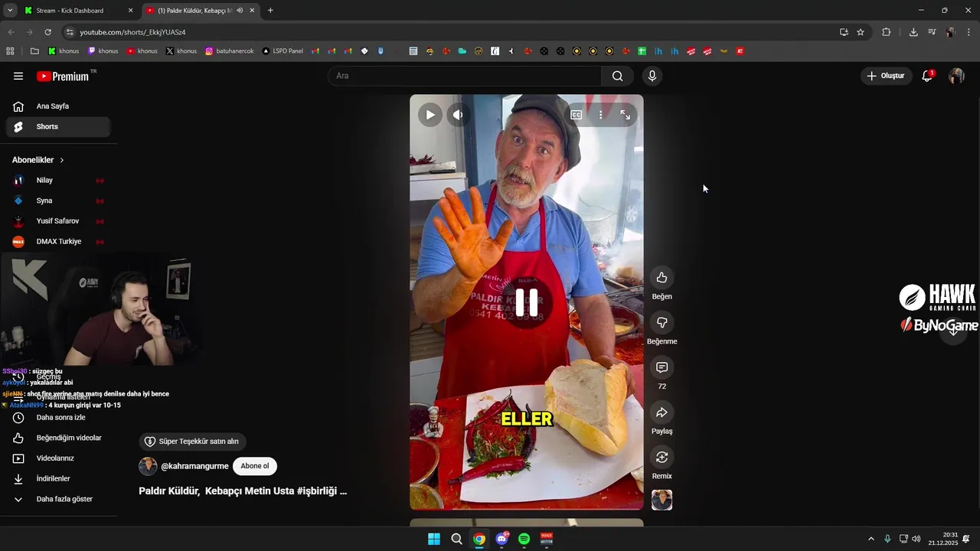This screenshot has width=980, height=551.
Task: Open Windows Start menu
Action: (x=434, y=539)
